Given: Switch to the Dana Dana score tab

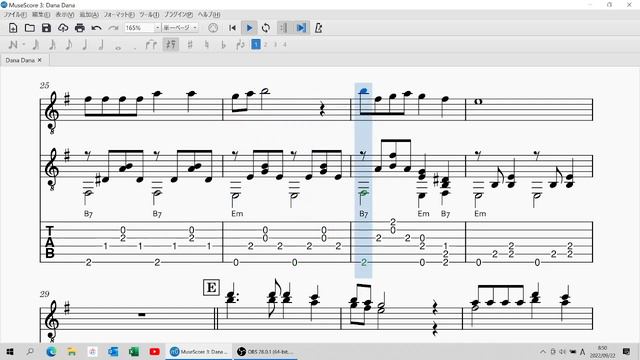Looking at the screenshot, I should pyautogui.click(x=20, y=60).
